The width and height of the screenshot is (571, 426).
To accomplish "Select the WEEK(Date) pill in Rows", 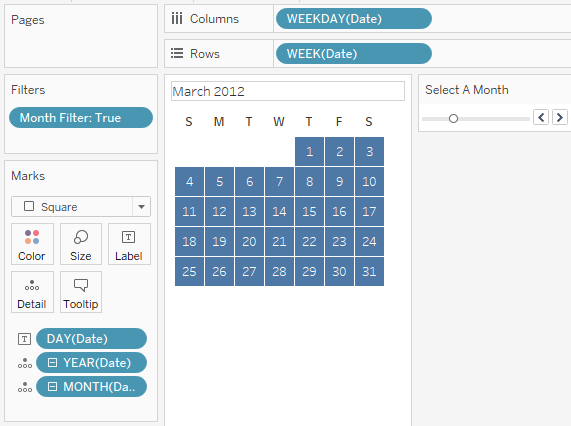I will point(354,54).
